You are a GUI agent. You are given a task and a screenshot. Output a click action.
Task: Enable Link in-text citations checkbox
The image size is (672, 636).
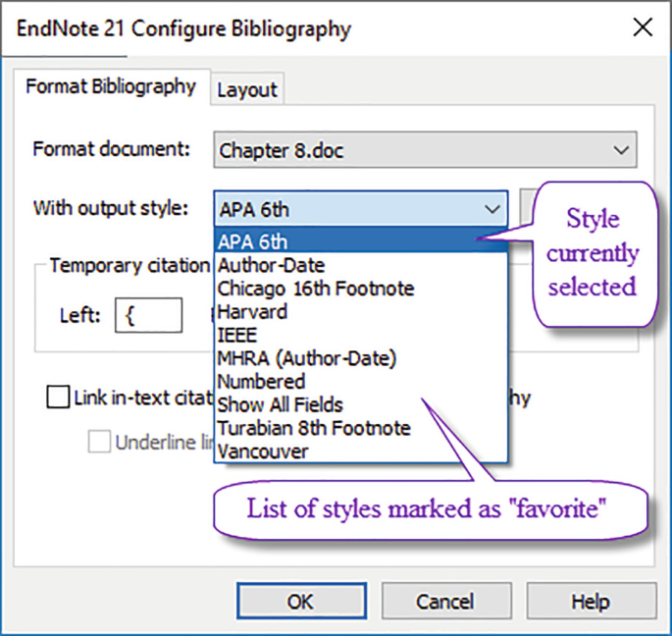pyautogui.click(x=58, y=397)
